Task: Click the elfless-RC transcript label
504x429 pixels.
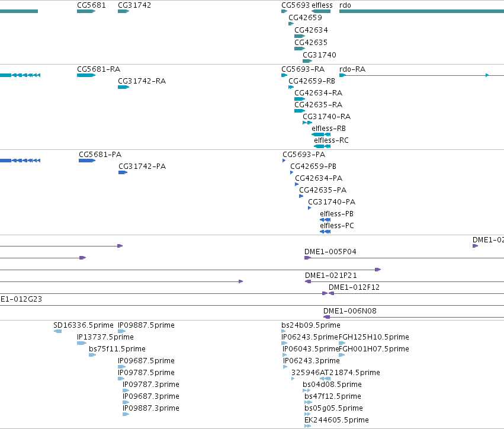Action: coord(331,140)
